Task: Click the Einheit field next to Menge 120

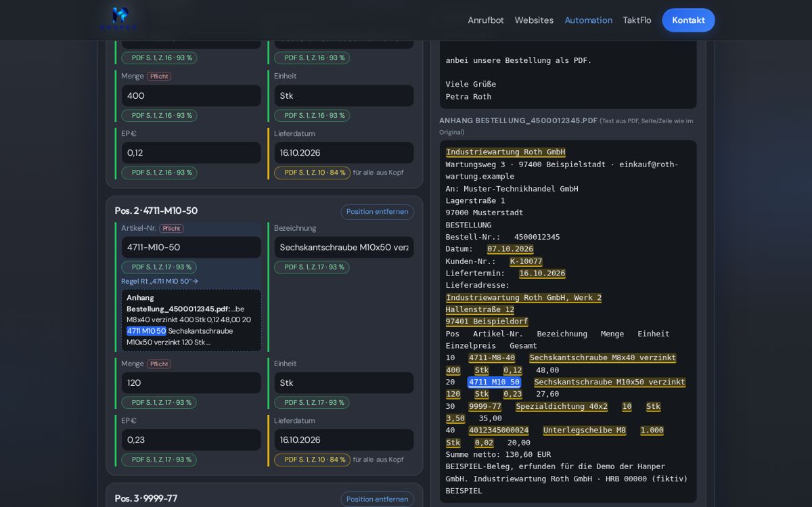Action: click(x=344, y=383)
